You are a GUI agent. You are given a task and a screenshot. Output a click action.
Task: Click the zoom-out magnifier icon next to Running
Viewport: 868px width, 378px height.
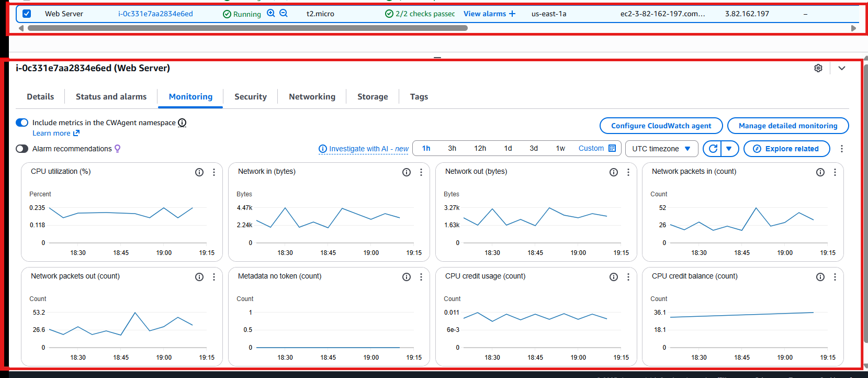click(x=284, y=13)
